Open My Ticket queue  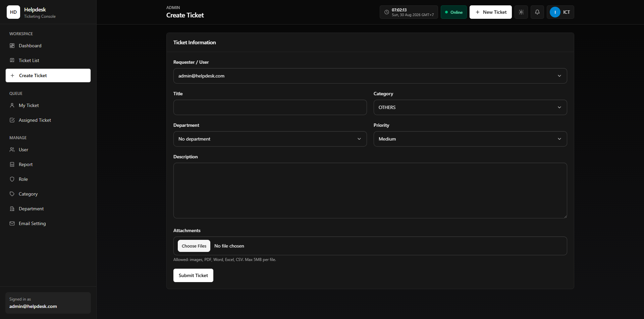tap(48, 105)
